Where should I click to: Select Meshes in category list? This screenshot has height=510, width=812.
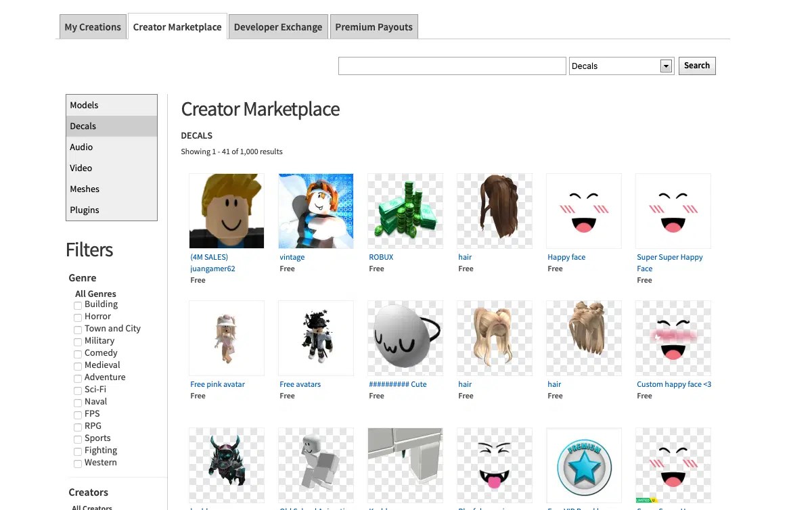click(x=112, y=189)
